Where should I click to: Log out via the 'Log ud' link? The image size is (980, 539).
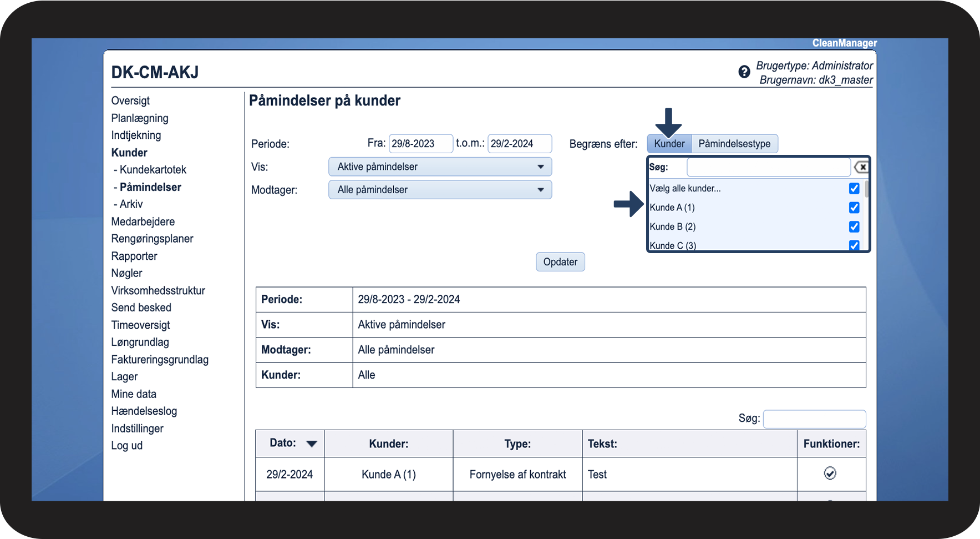coord(127,446)
